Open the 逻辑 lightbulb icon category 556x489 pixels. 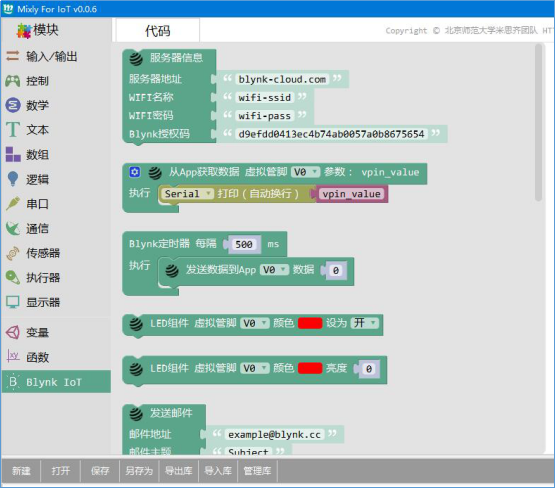pyautogui.click(x=13, y=179)
